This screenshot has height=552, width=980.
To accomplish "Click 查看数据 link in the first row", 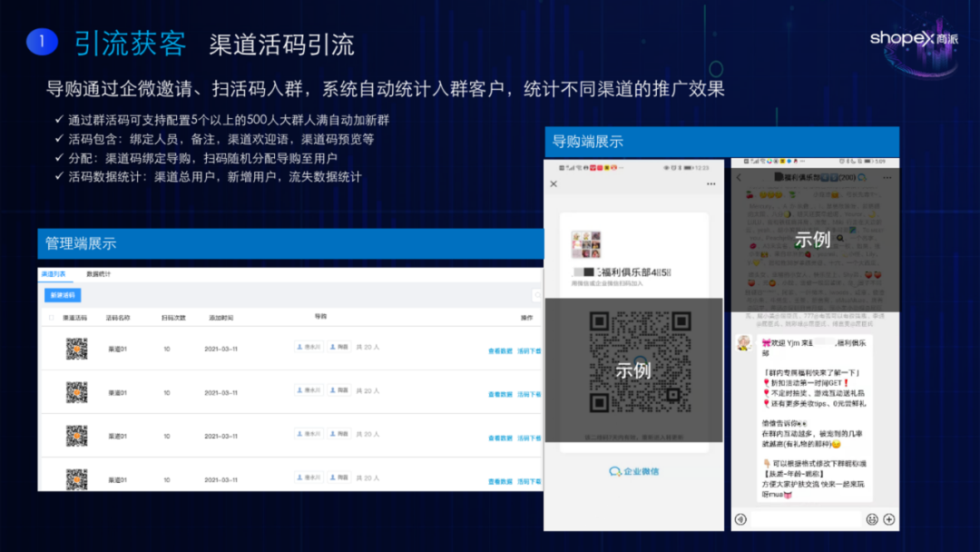I will click(500, 351).
